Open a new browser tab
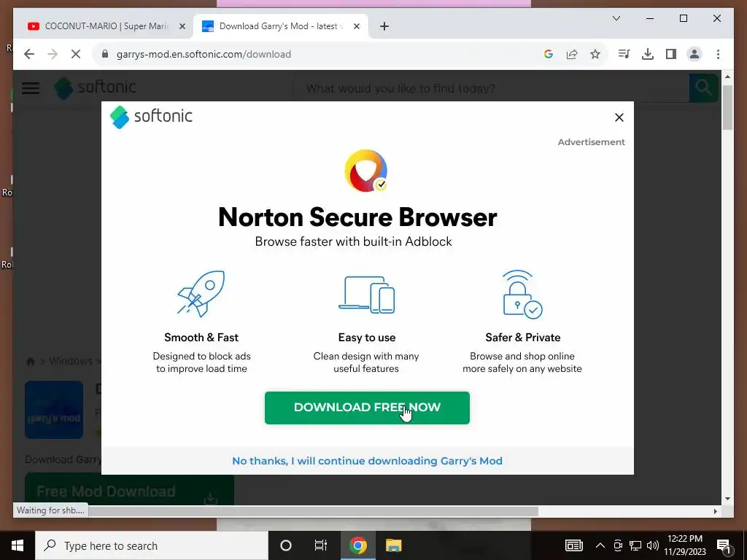This screenshot has width=747, height=560. [384, 27]
